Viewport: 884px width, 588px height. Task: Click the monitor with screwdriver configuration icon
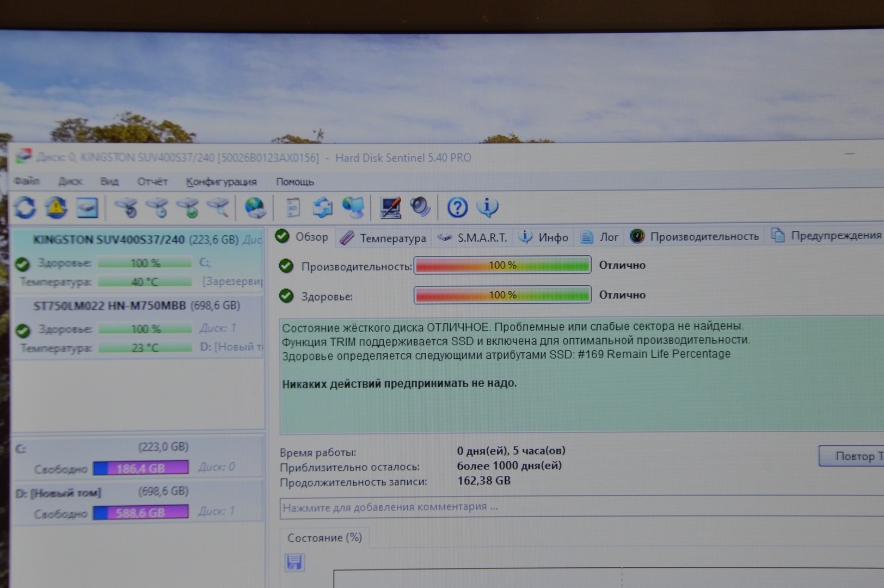(390, 207)
